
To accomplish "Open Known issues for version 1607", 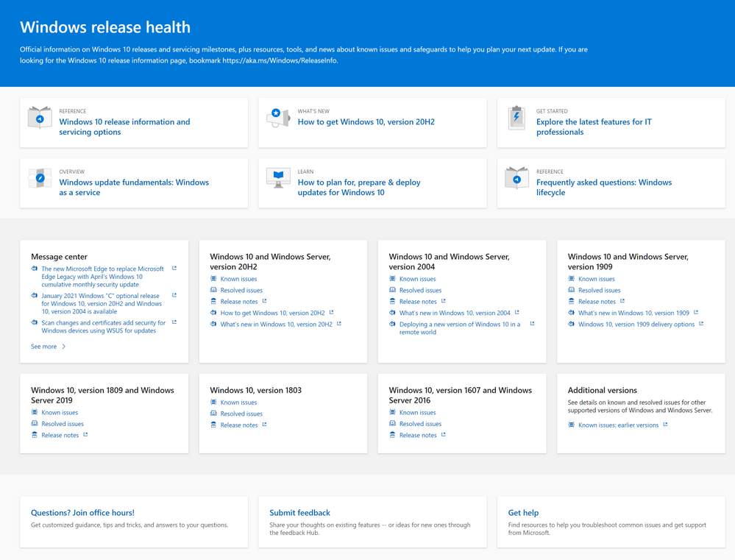I will tap(418, 413).
